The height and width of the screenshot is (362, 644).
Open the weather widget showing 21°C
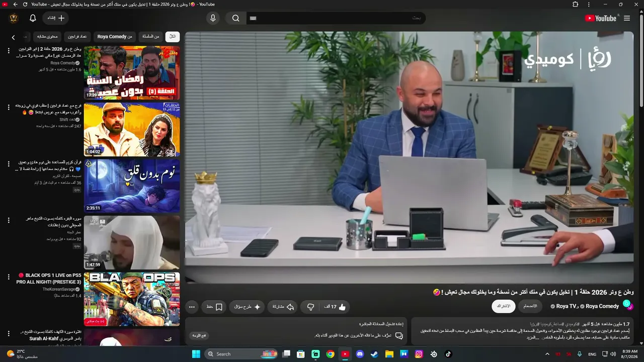tap(23, 354)
